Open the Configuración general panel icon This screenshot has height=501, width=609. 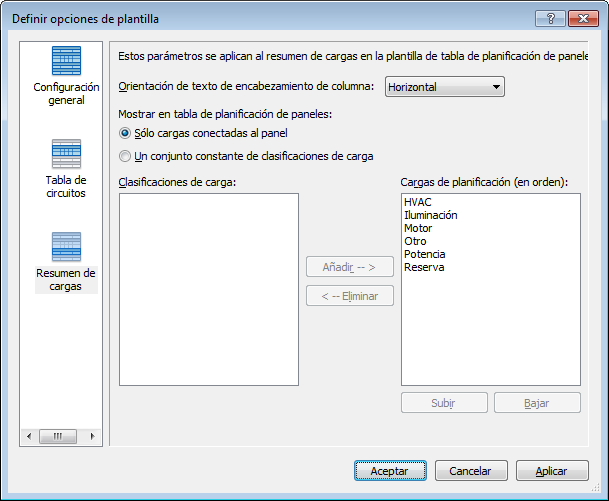(x=66, y=62)
